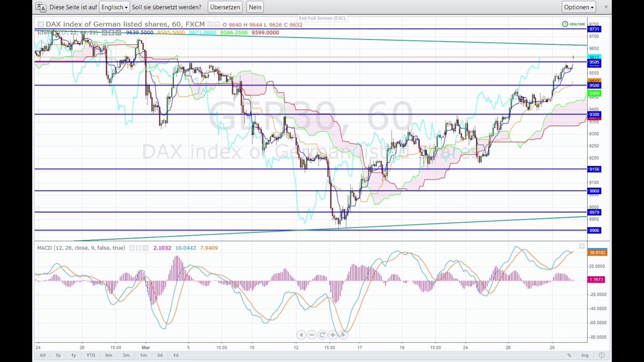
Task: Click the close price value 9632
Action: pos(296,25)
